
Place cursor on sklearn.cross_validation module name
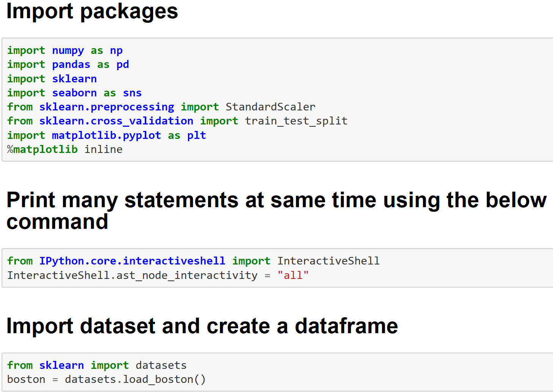pos(116,121)
